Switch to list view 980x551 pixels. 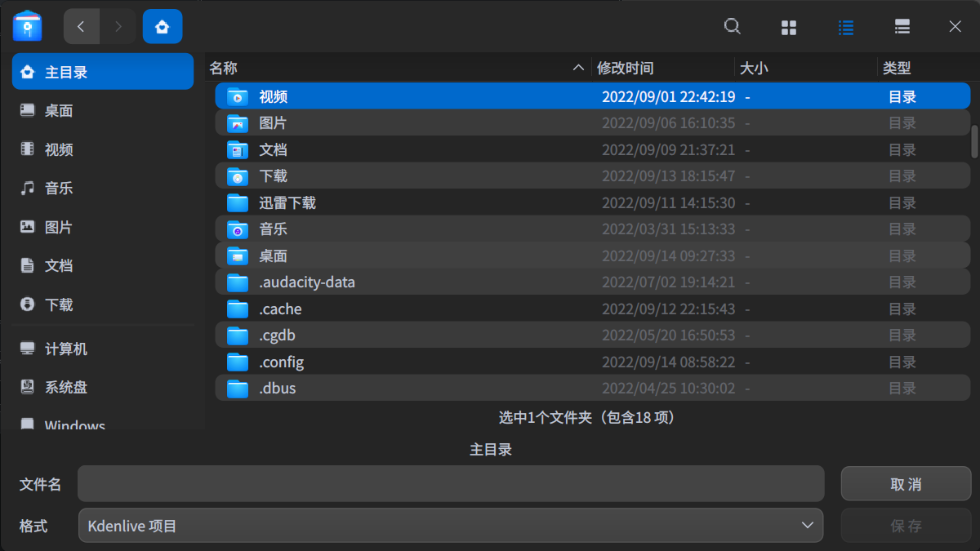pos(846,28)
